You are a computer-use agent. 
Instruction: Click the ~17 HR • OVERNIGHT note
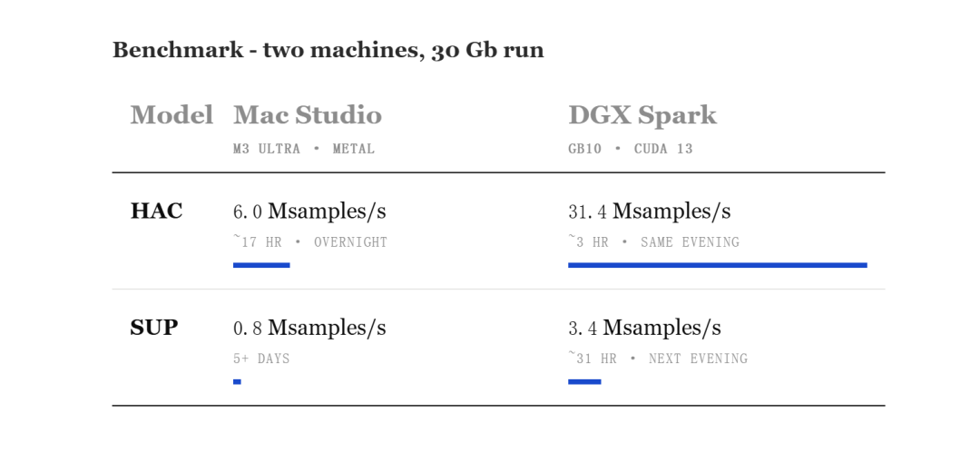pyautogui.click(x=310, y=242)
